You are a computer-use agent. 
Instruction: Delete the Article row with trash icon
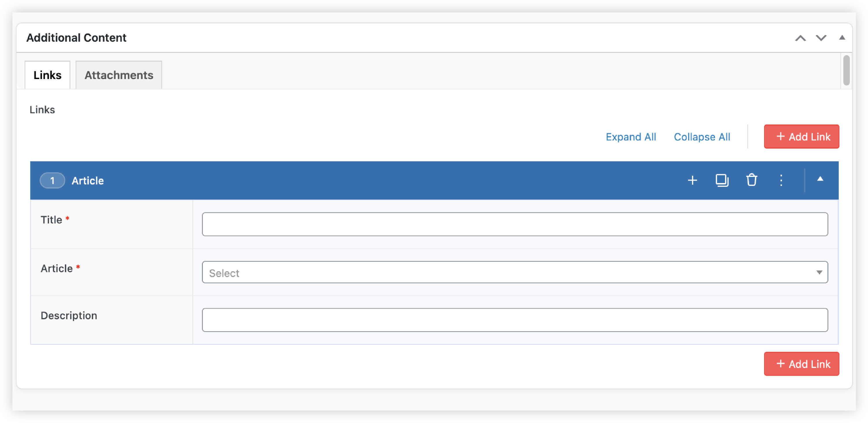tap(751, 180)
